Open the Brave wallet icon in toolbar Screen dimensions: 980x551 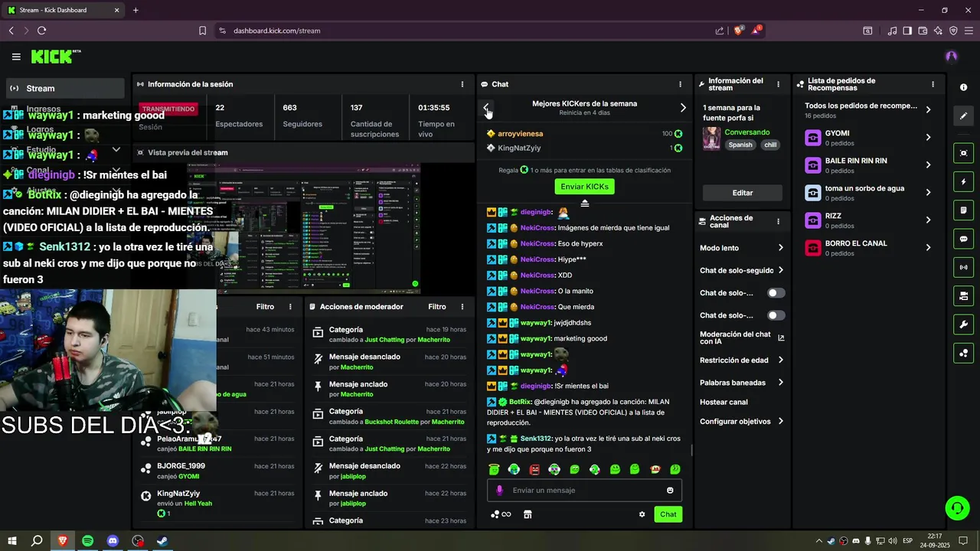(x=923, y=31)
